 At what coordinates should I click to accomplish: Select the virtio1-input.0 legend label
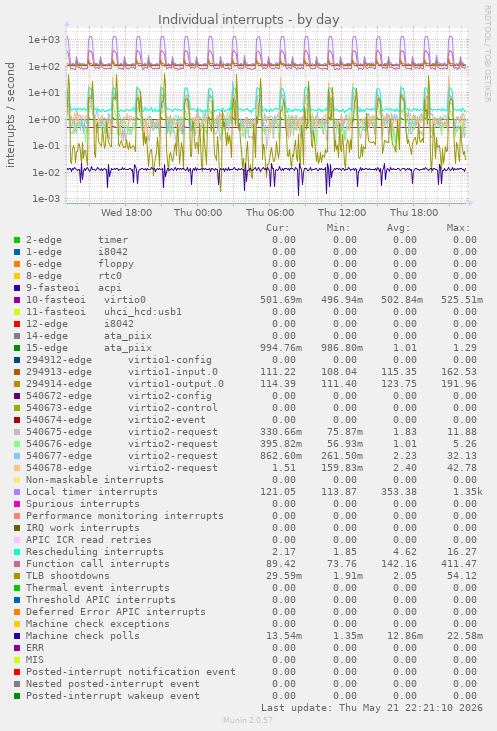173,372
